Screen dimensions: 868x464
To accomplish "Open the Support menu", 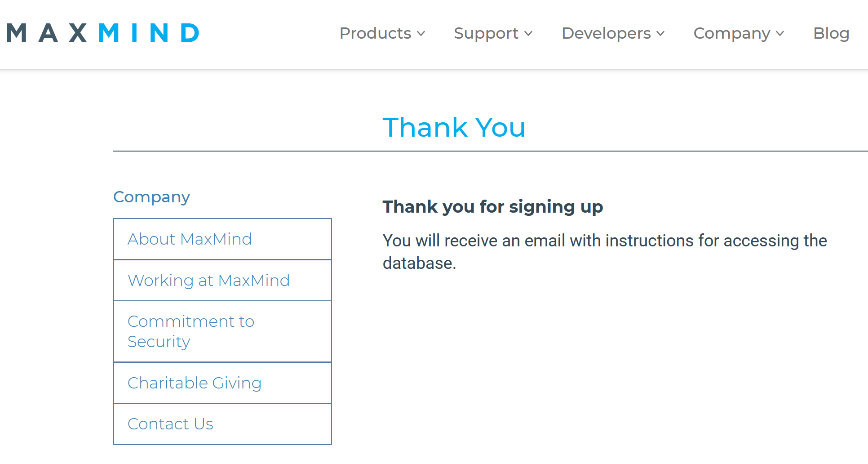I will coord(486,33).
